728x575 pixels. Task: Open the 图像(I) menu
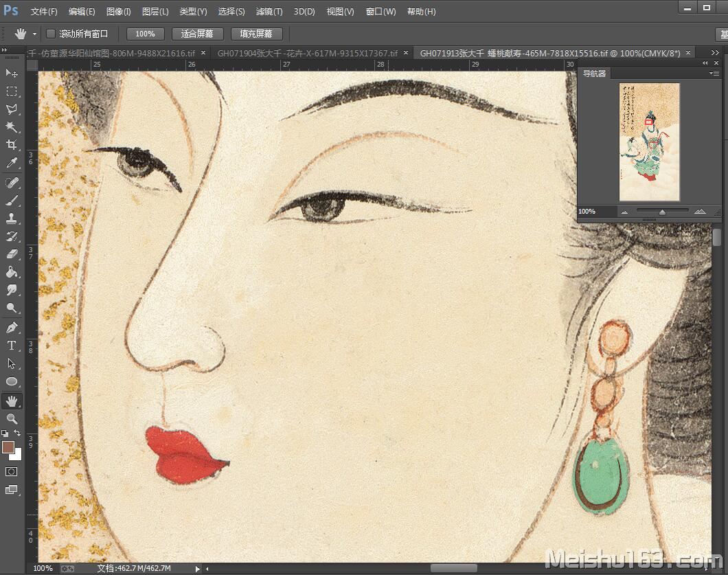118,12
